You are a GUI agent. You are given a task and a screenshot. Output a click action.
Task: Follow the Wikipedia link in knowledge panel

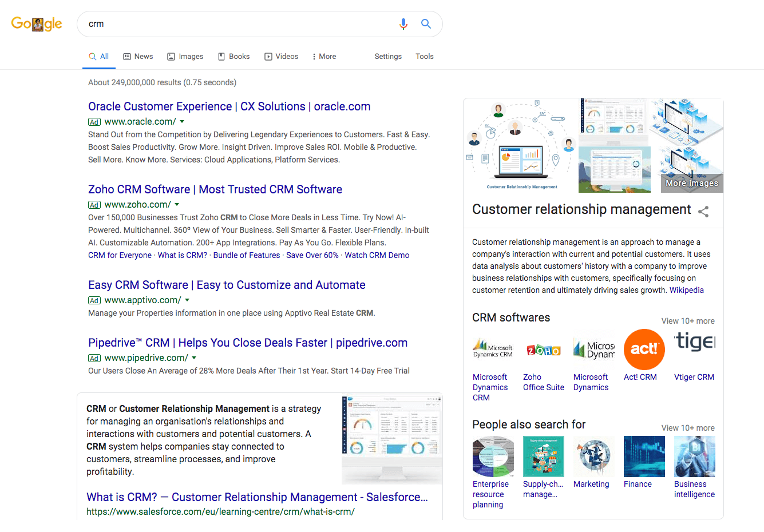click(x=687, y=290)
